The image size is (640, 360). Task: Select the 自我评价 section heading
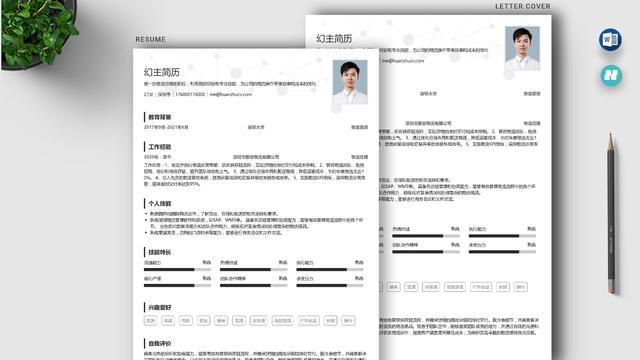(x=160, y=343)
